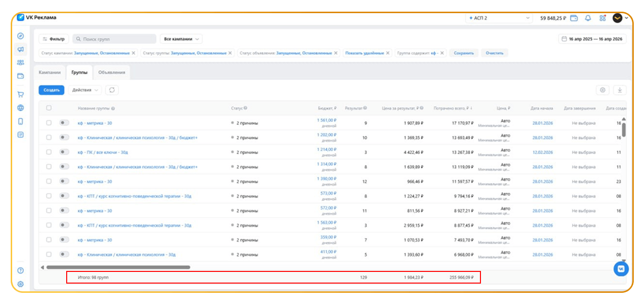This screenshot has height=304, width=644.
Task: Click the blue 'Создать' button
Action: pyautogui.click(x=51, y=90)
